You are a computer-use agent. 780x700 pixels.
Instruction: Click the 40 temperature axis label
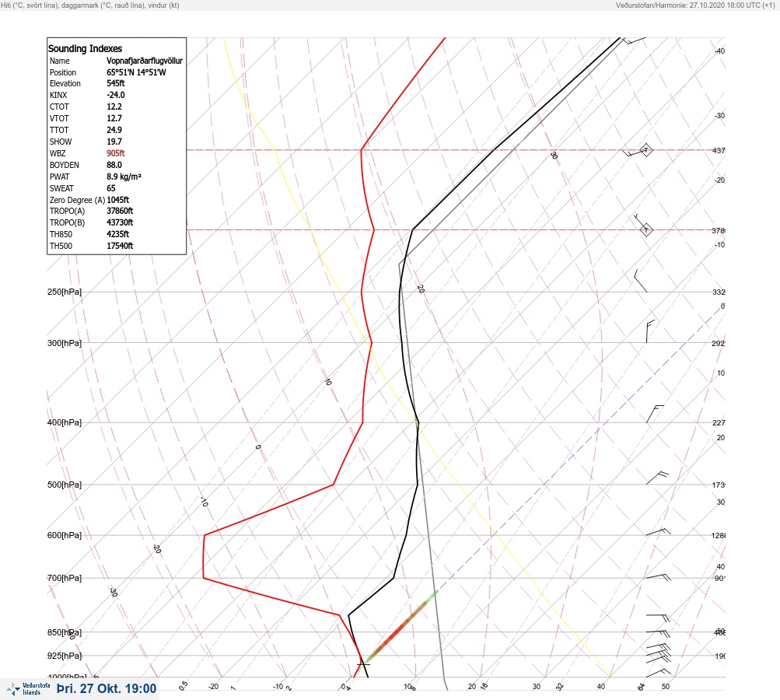[601, 687]
